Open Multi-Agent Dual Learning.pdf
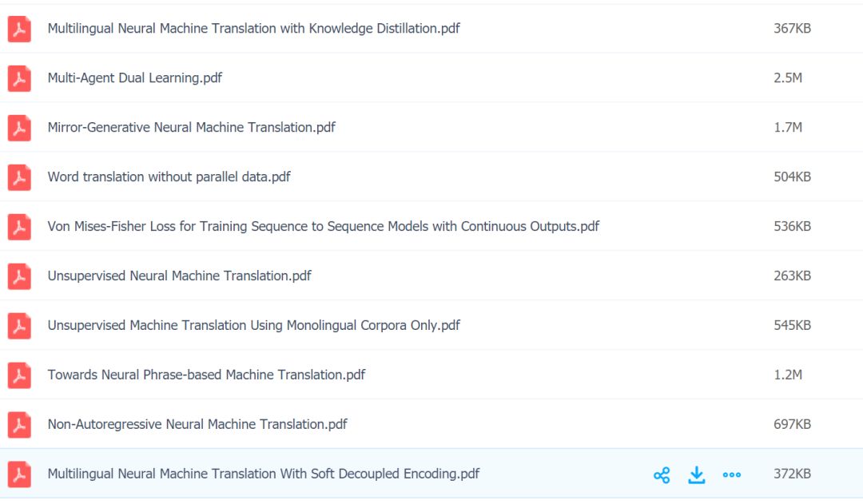Screen dimensions: 863x504 134,78
